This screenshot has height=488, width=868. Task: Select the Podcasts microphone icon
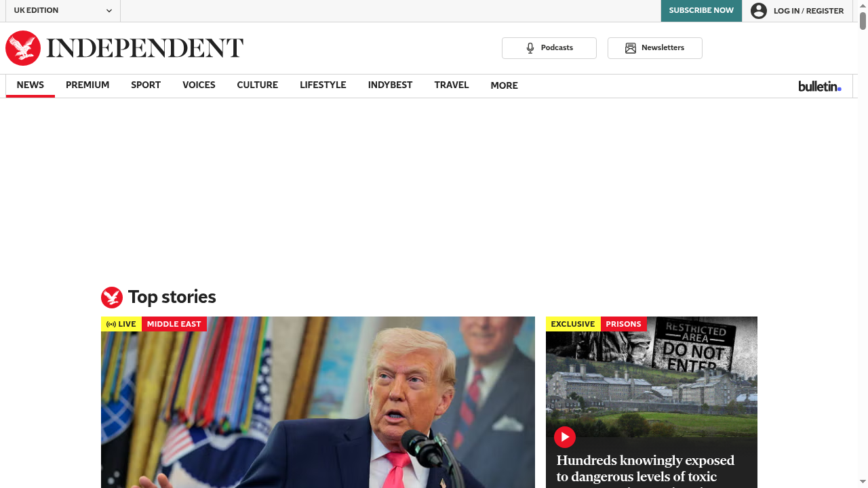point(530,47)
